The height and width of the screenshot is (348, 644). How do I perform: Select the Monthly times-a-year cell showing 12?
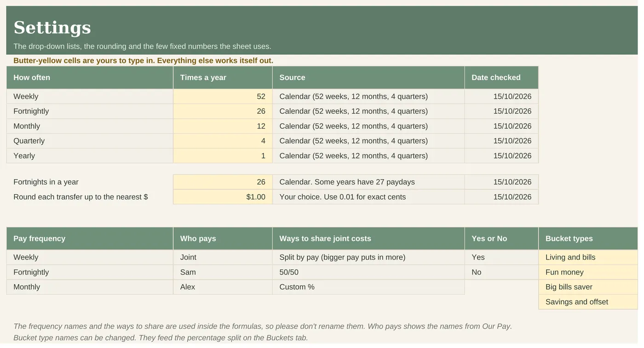tap(223, 126)
